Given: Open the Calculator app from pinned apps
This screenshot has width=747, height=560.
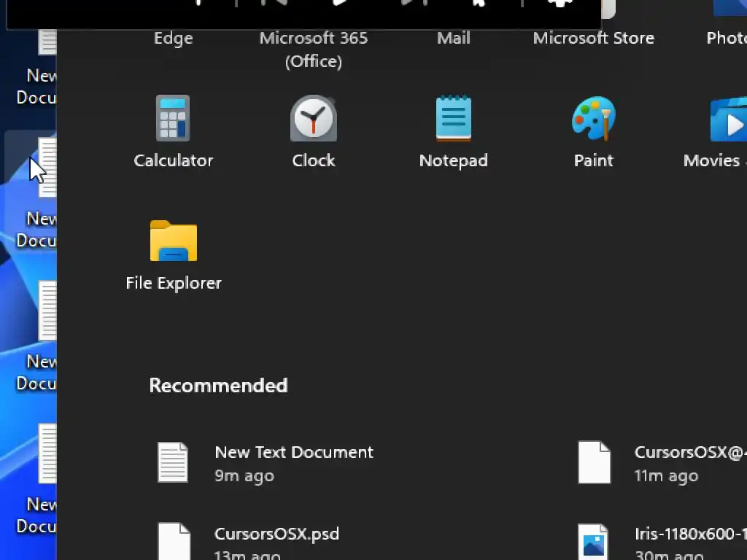Looking at the screenshot, I should [x=173, y=132].
